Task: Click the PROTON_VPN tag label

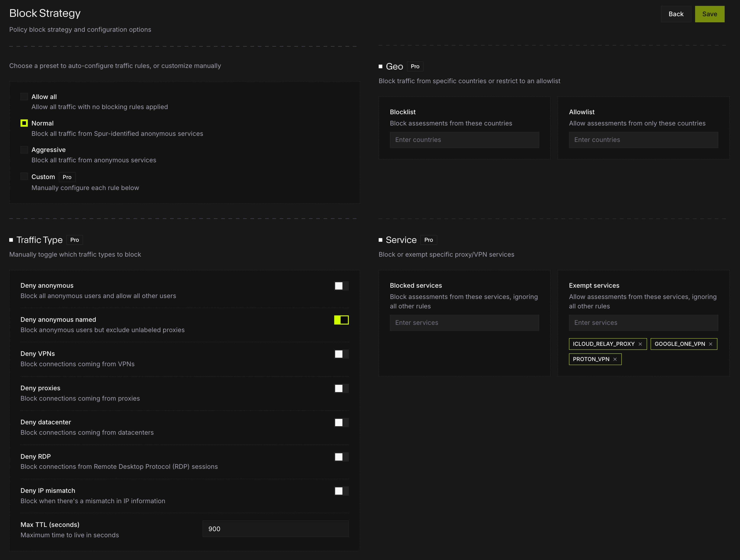Action: click(591, 359)
